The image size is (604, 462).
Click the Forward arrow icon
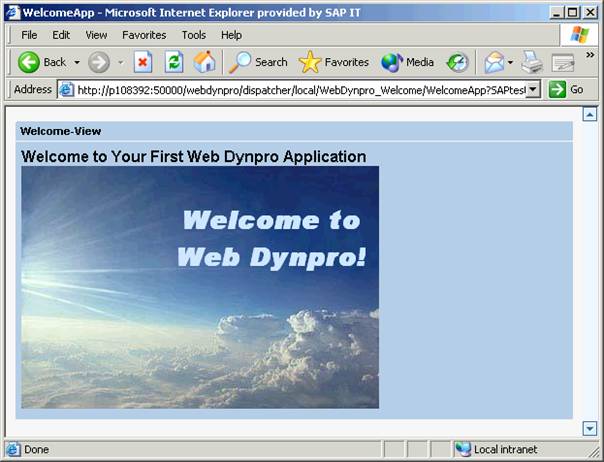click(x=98, y=62)
